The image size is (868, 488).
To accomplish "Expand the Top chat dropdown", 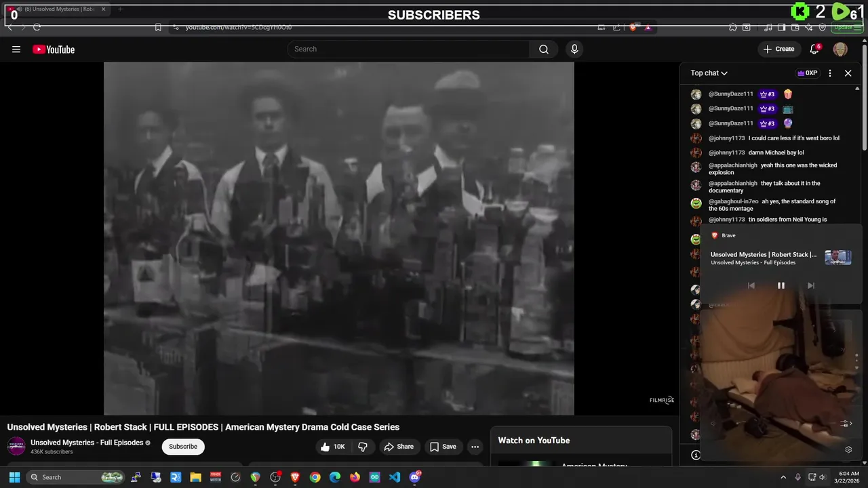I will (709, 73).
